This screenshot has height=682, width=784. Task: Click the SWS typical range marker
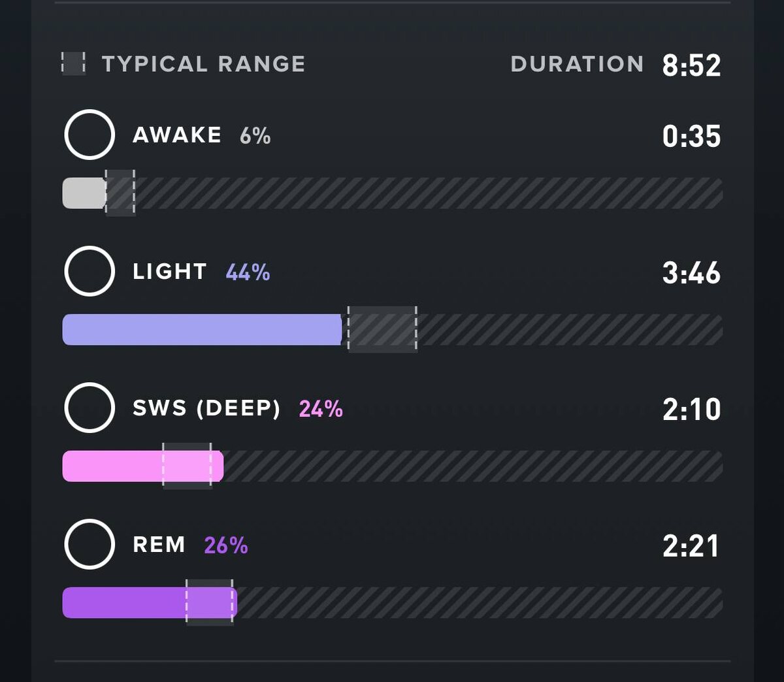187,466
